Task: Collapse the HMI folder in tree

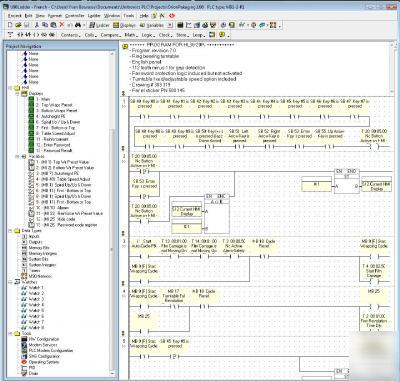Action: pyautogui.click(x=11, y=88)
